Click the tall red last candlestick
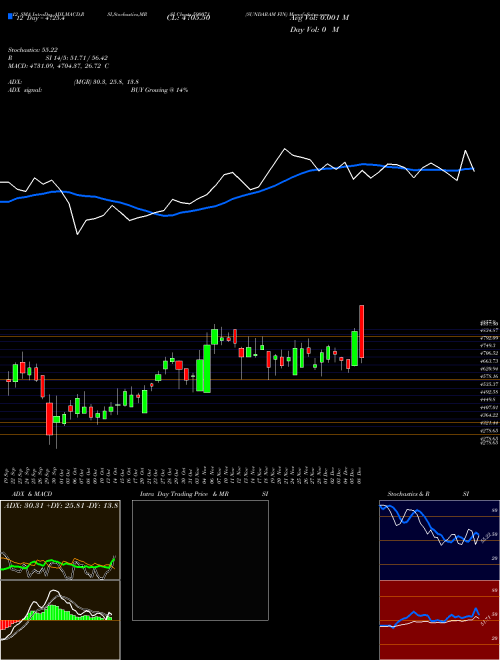The width and height of the screenshot is (500, 660). tap(362, 332)
